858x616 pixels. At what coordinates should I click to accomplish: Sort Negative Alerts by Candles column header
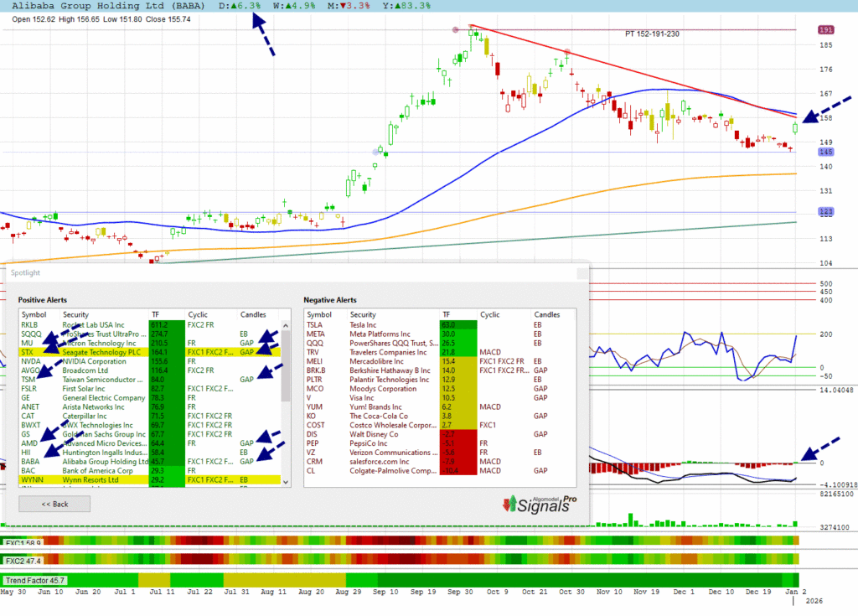[x=547, y=314]
